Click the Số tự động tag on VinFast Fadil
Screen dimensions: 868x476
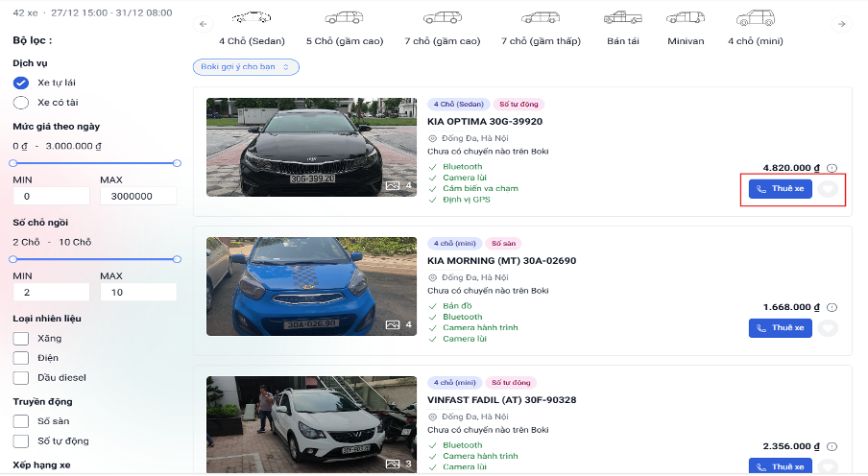pos(511,383)
